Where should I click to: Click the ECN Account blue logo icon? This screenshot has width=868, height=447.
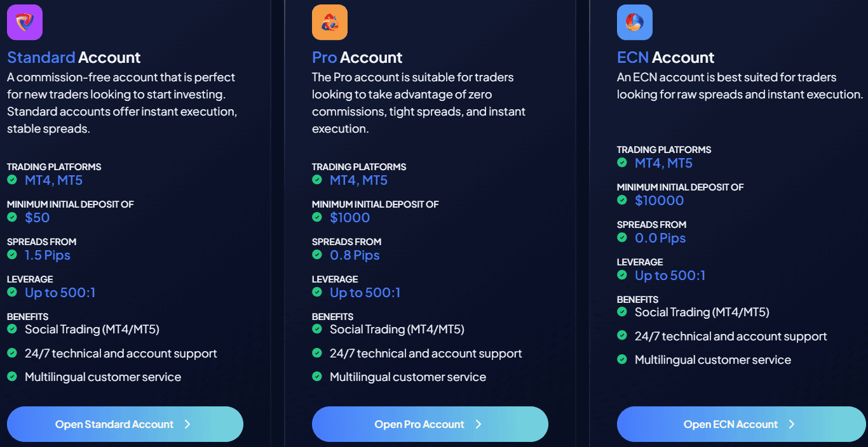tap(634, 22)
